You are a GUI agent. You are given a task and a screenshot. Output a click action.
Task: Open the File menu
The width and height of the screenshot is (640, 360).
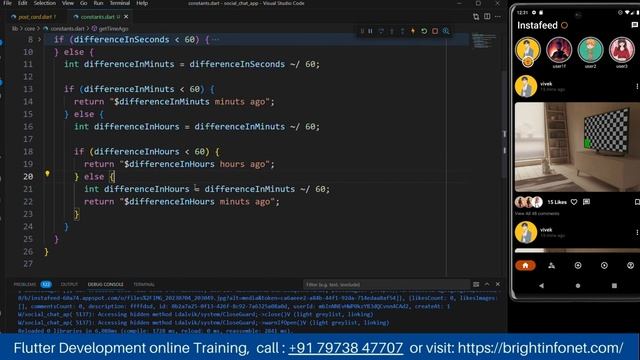click(x=7, y=3)
